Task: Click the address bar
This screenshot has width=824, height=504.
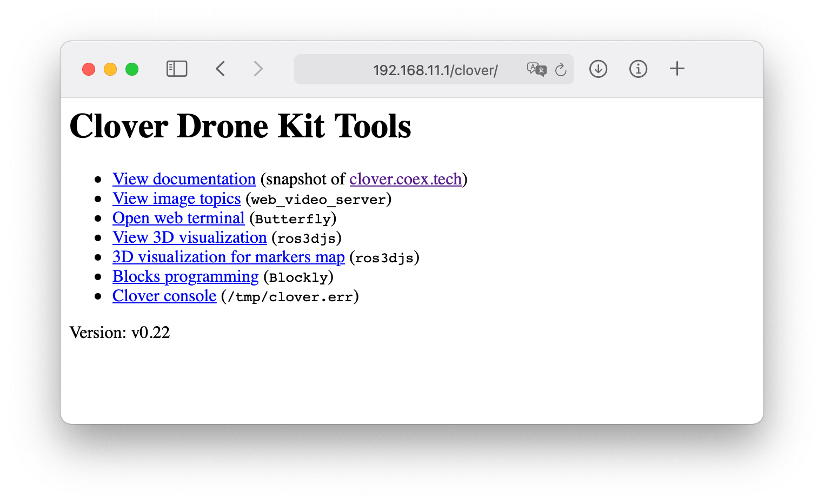Action: [x=434, y=69]
